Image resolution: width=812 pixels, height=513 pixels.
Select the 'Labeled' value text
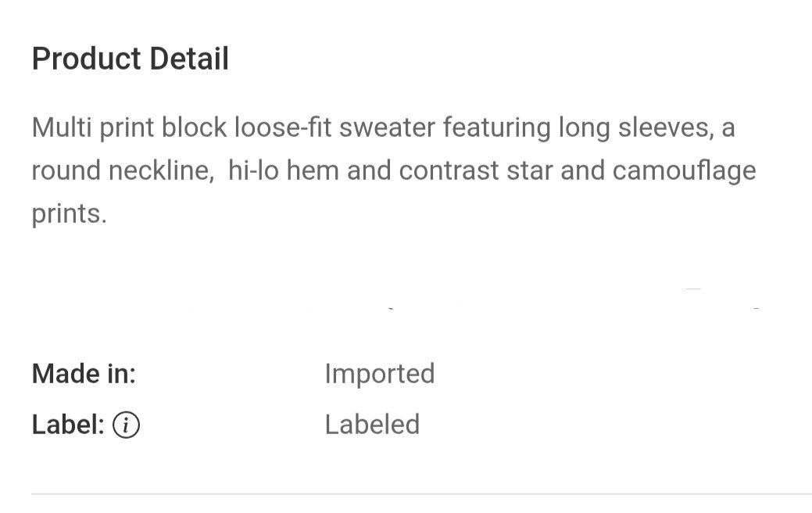click(372, 425)
